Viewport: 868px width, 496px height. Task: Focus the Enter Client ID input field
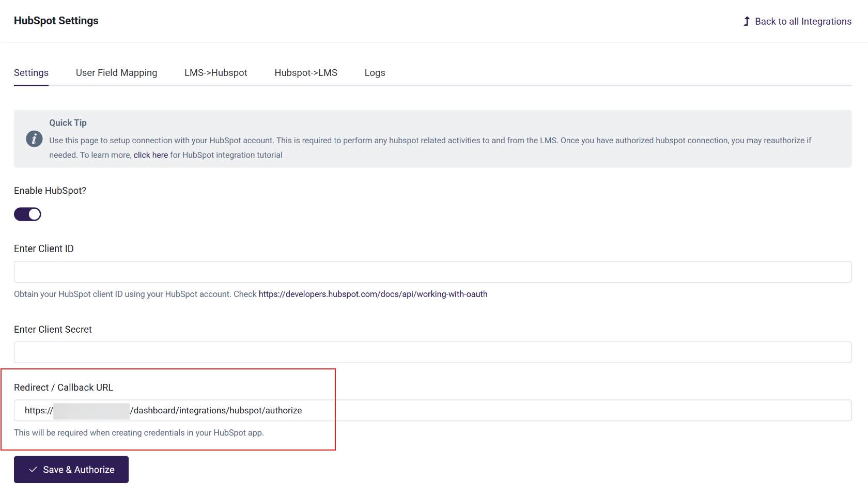pyautogui.click(x=432, y=272)
